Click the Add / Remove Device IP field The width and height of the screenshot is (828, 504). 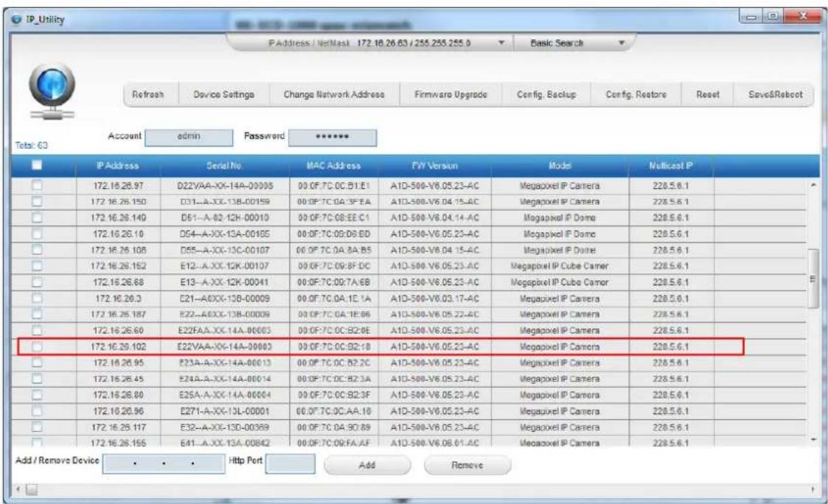click(163, 464)
